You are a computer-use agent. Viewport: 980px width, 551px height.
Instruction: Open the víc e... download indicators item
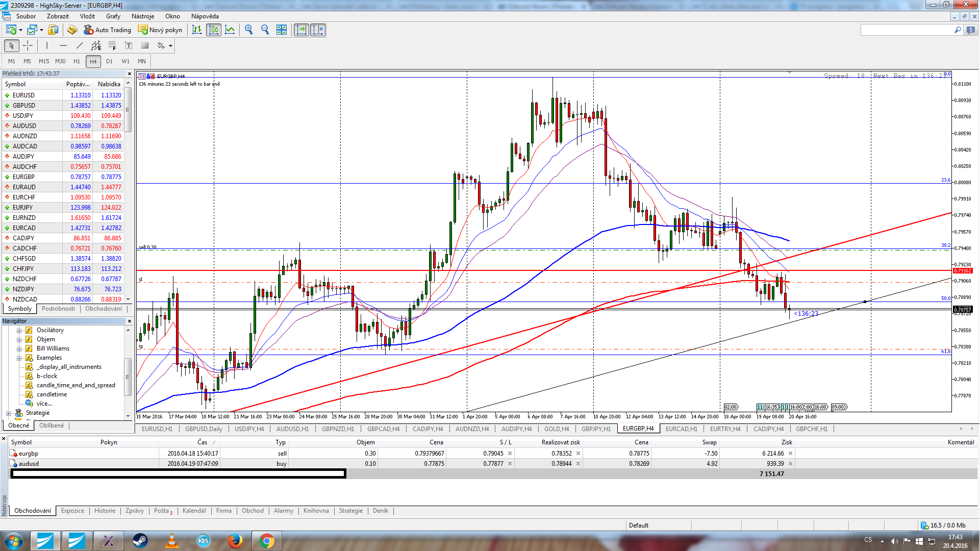click(44, 404)
